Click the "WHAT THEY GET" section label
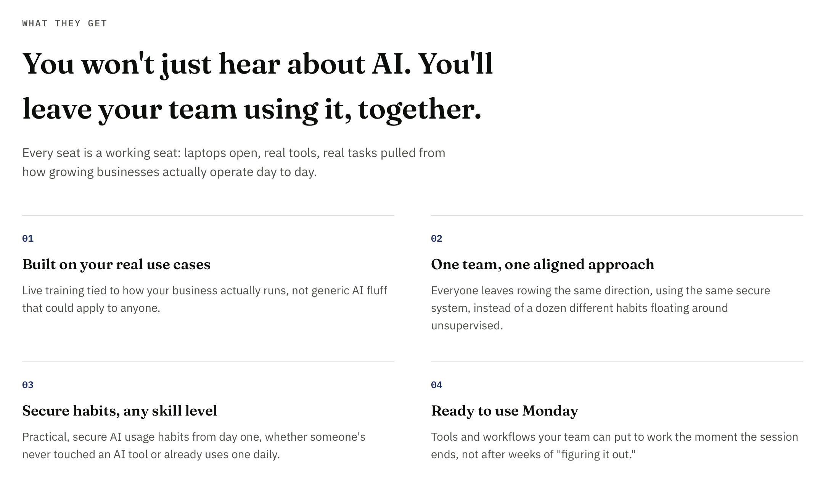Viewport: 820px width, 504px height. (x=64, y=24)
